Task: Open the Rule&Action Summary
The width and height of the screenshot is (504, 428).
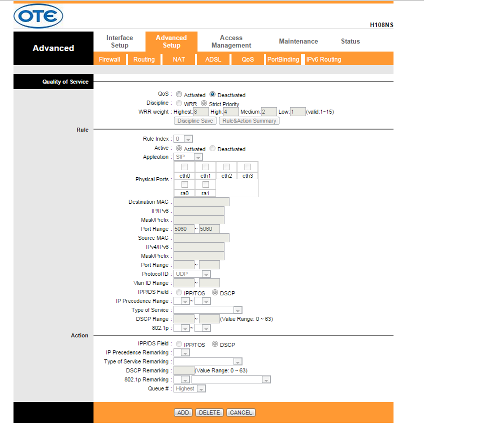Action: [x=249, y=121]
